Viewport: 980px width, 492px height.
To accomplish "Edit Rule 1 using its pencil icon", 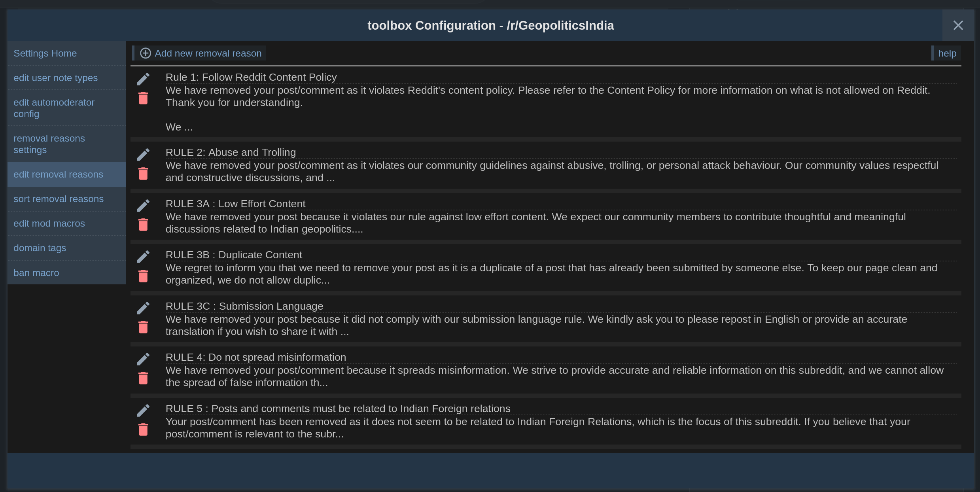I will click(144, 78).
